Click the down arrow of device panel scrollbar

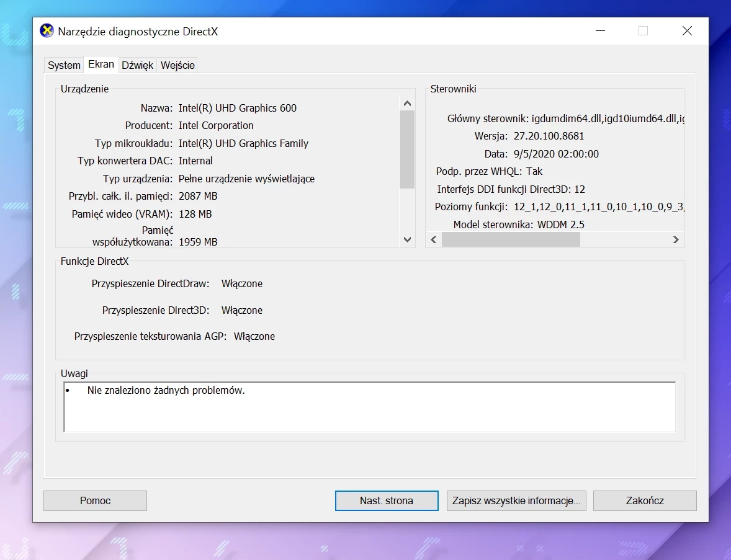[407, 240]
